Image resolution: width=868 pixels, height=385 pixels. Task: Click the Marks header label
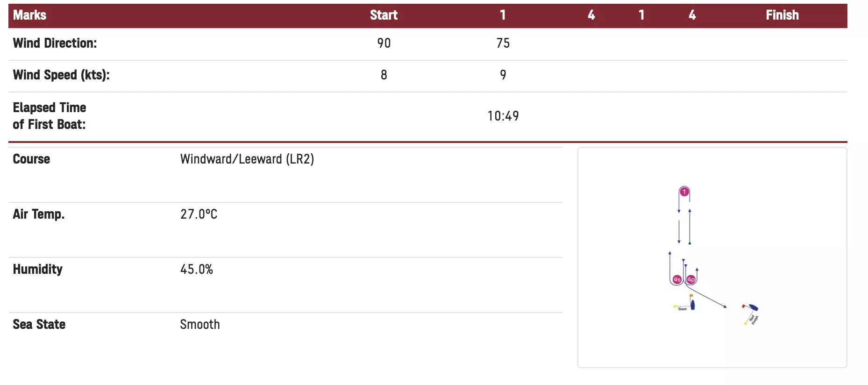pos(29,15)
